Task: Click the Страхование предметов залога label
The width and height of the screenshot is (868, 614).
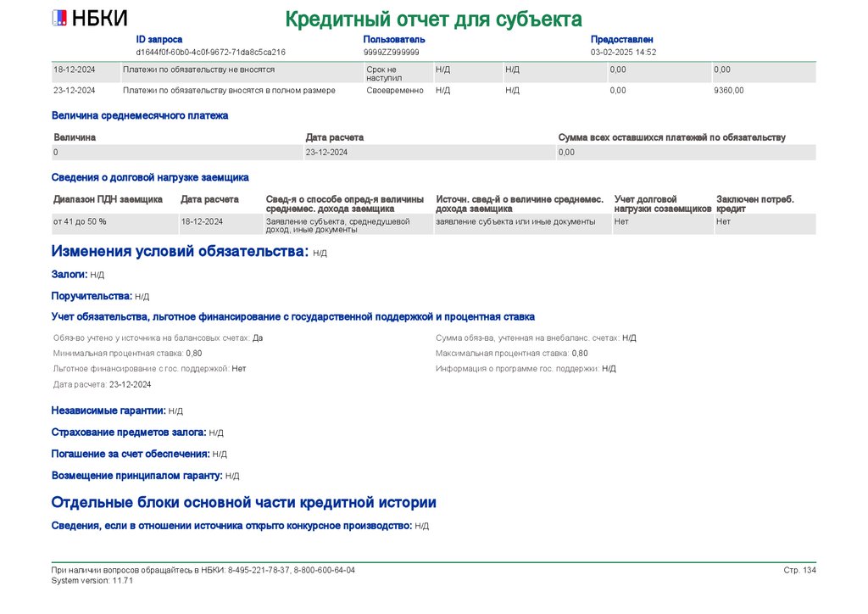Action: point(129,433)
